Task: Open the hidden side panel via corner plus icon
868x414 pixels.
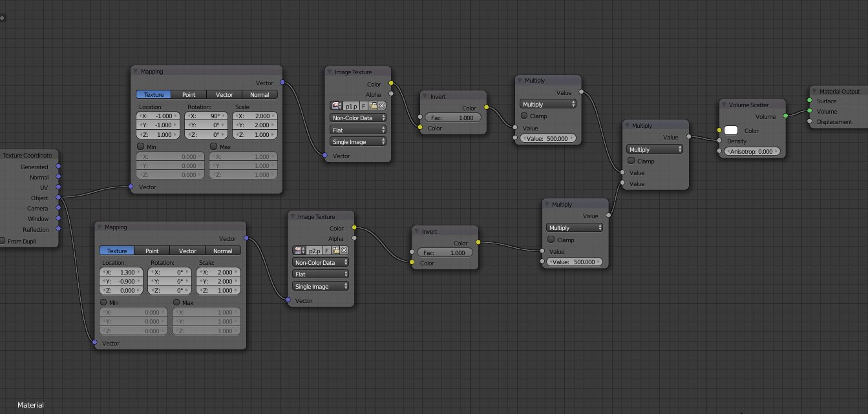Action: (3, 18)
